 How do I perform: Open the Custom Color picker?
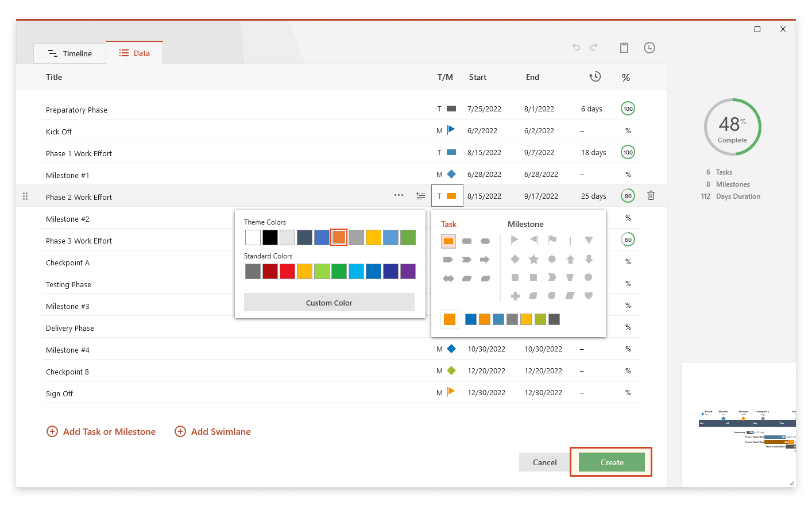pos(329,302)
